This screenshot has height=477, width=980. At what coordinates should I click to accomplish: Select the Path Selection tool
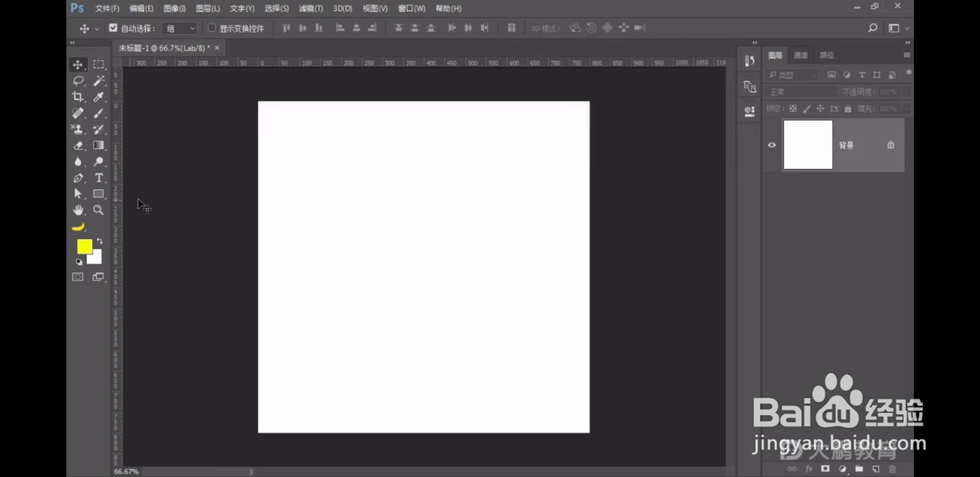pos(78,194)
